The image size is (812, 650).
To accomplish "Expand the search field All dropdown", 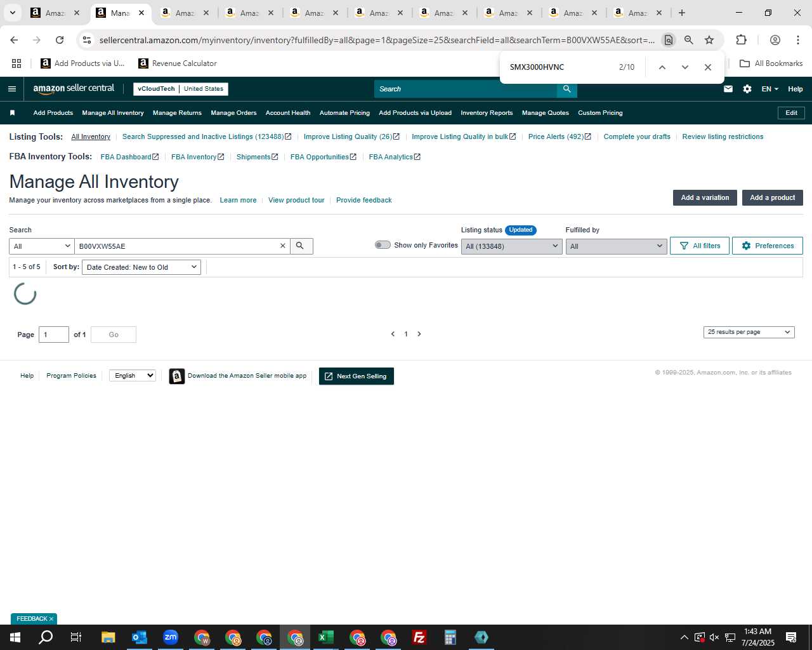I will point(42,246).
